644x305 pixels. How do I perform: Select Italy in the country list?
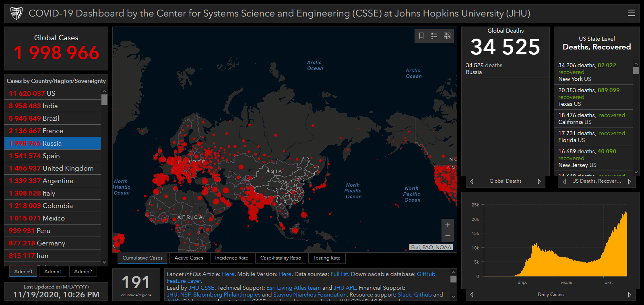[x=53, y=193]
